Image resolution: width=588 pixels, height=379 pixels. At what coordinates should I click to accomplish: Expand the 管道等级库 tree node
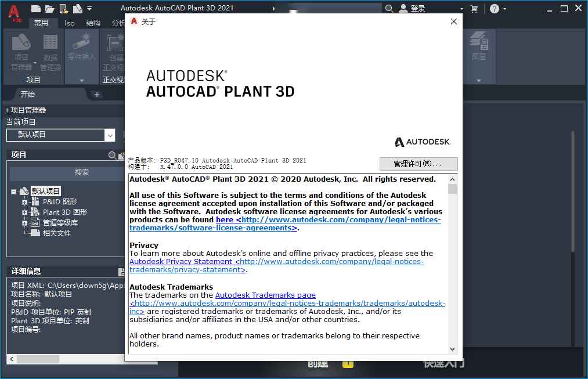pos(24,223)
